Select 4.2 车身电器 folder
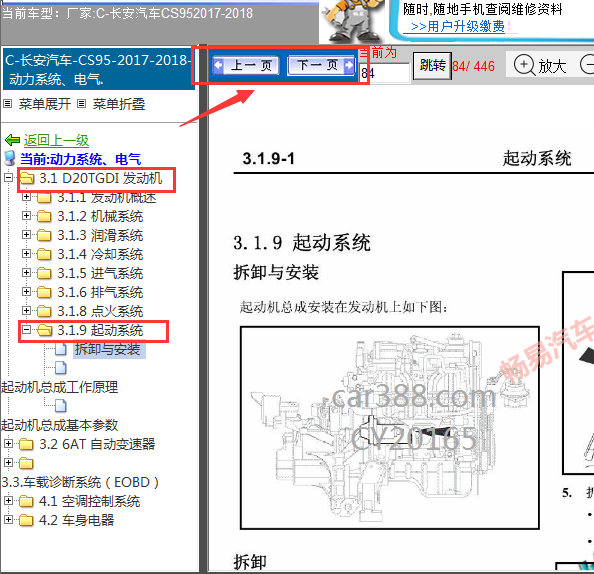This screenshot has height=574, width=594. pos(77,520)
